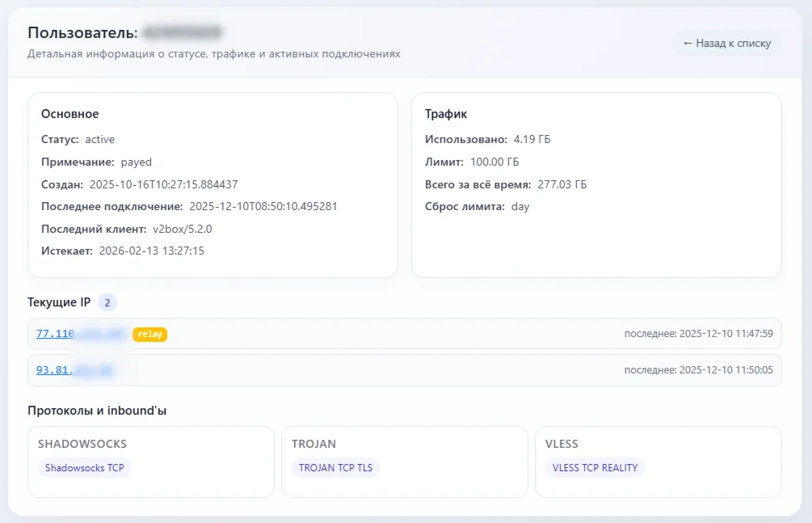
Task: Click the used traffic value 4.19 ГБ
Action: click(x=532, y=140)
